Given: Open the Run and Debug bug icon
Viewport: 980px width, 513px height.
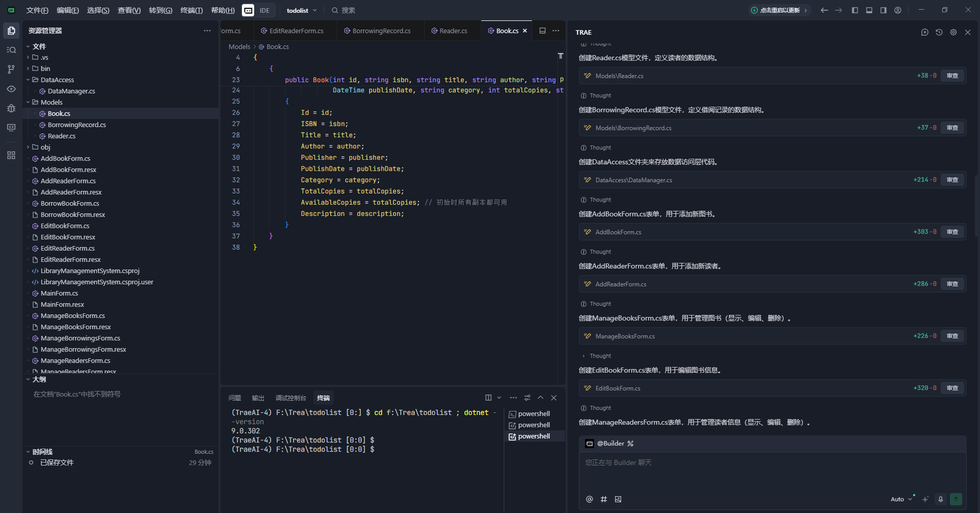Looking at the screenshot, I should (11, 108).
